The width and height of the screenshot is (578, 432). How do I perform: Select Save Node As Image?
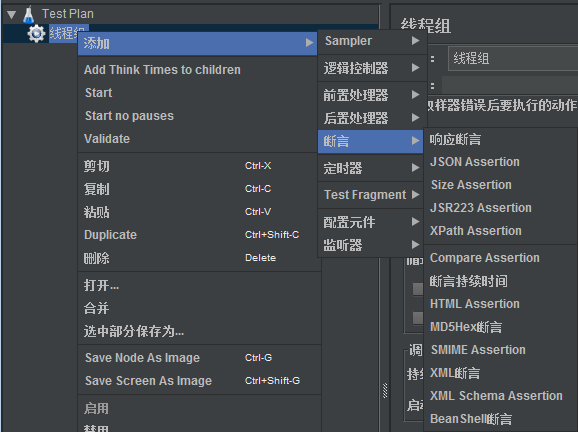tap(199, 358)
